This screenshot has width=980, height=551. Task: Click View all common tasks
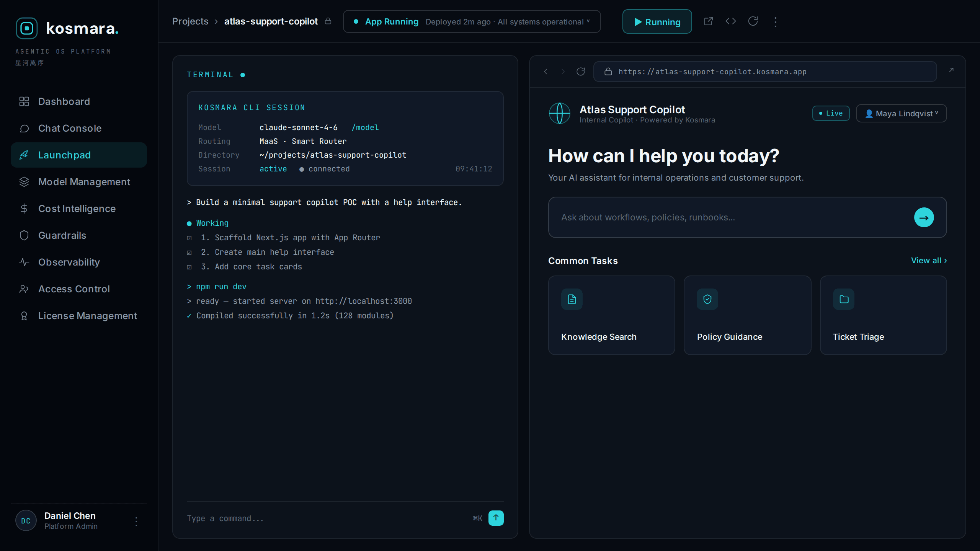[x=929, y=261]
